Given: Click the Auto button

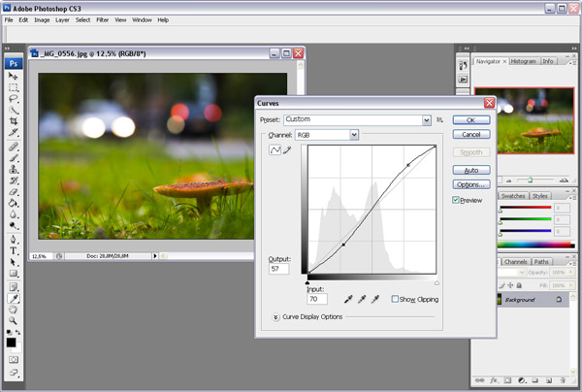Looking at the screenshot, I should click(471, 170).
